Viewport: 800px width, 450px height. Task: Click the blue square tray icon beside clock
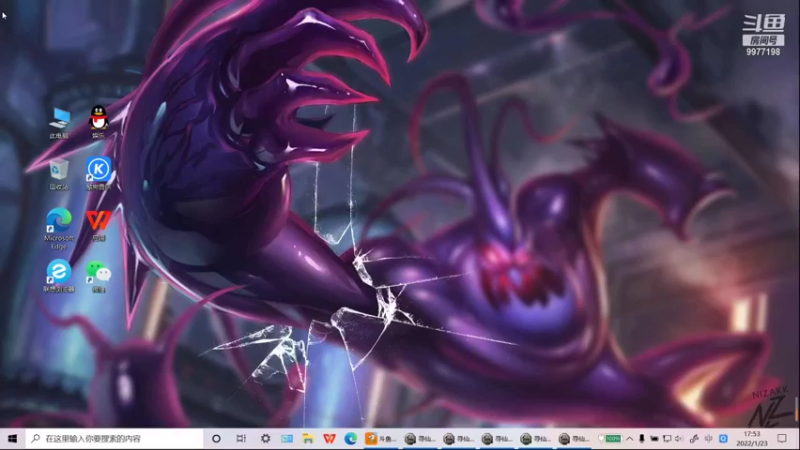723,439
